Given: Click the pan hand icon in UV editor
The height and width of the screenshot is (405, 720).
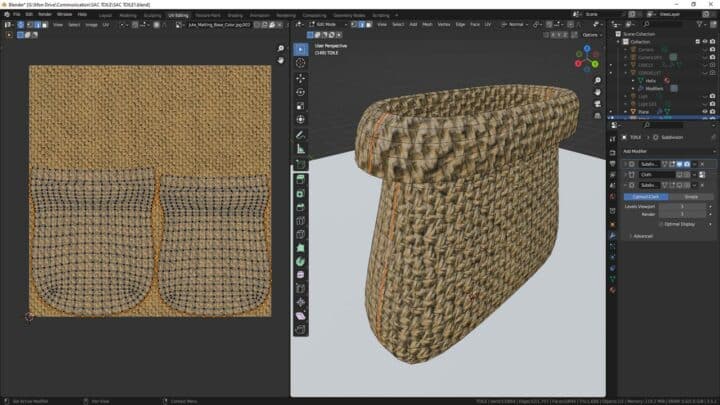Looking at the screenshot, I should (x=281, y=60).
